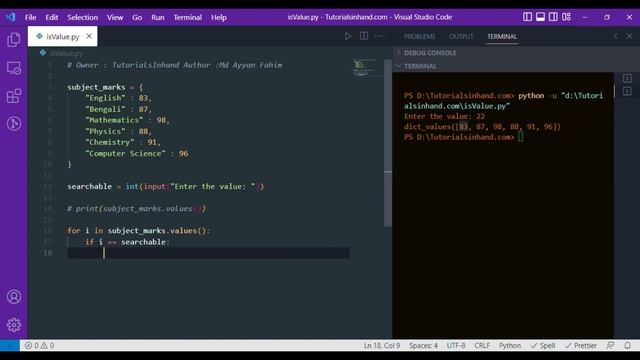Select the first terminal instance icon

tap(627, 78)
